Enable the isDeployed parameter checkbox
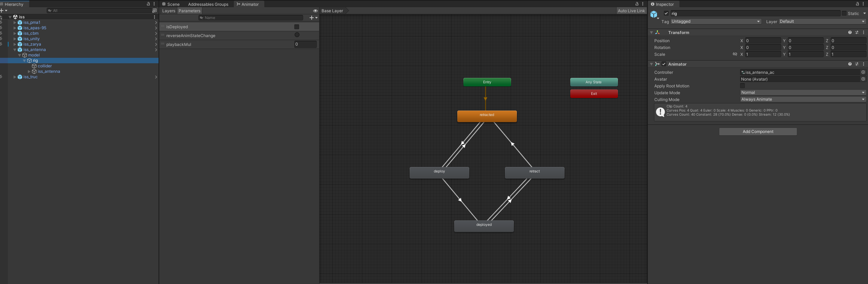Screen dimensions: 868x284 point(297,27)
